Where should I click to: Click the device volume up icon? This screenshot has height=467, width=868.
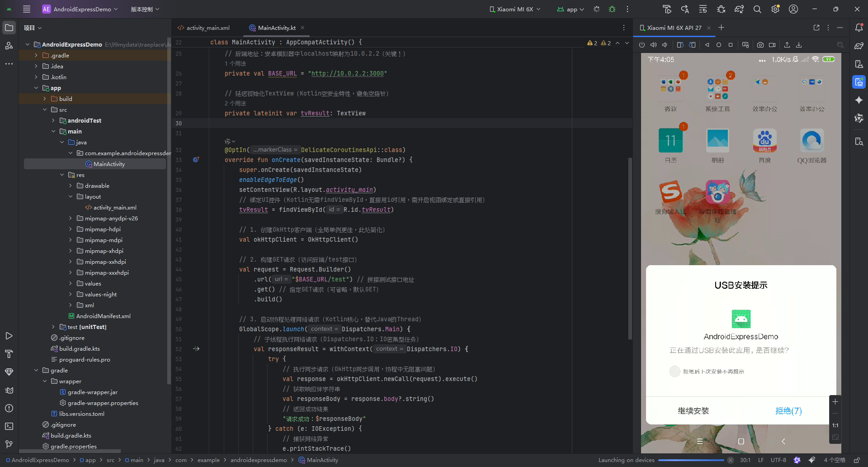click(x=654, y=45)
